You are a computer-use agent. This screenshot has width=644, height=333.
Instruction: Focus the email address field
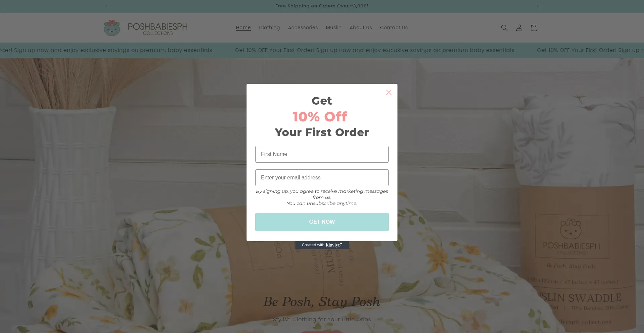(x=322, y=178)
